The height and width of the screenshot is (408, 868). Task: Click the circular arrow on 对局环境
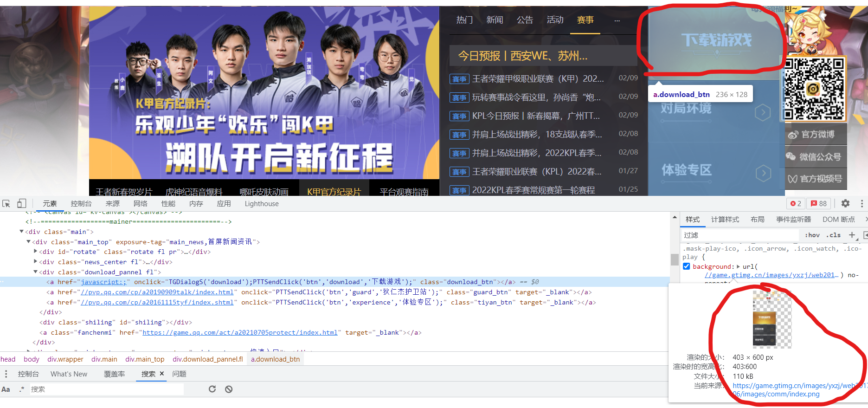pyautogui.click(x=763, y=112)
